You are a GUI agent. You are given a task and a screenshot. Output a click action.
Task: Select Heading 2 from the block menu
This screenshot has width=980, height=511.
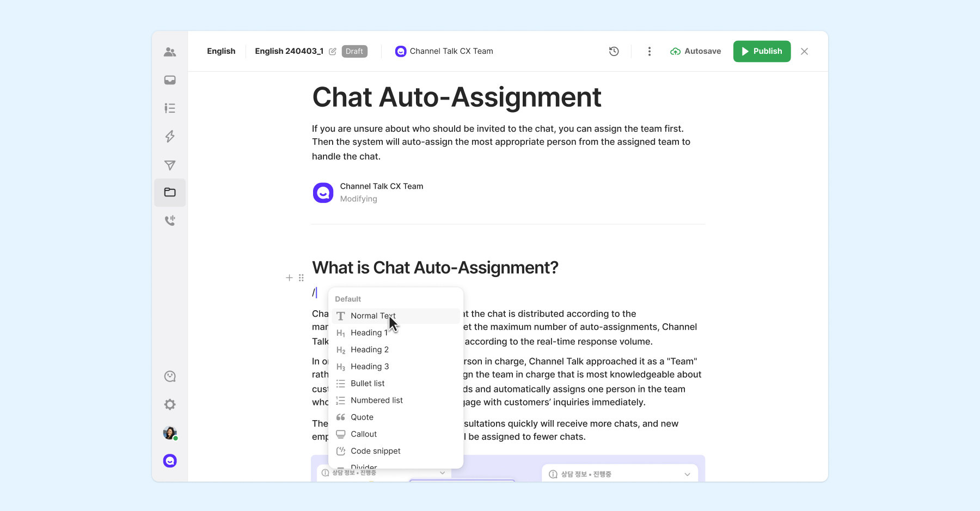(x=396, y=350)
